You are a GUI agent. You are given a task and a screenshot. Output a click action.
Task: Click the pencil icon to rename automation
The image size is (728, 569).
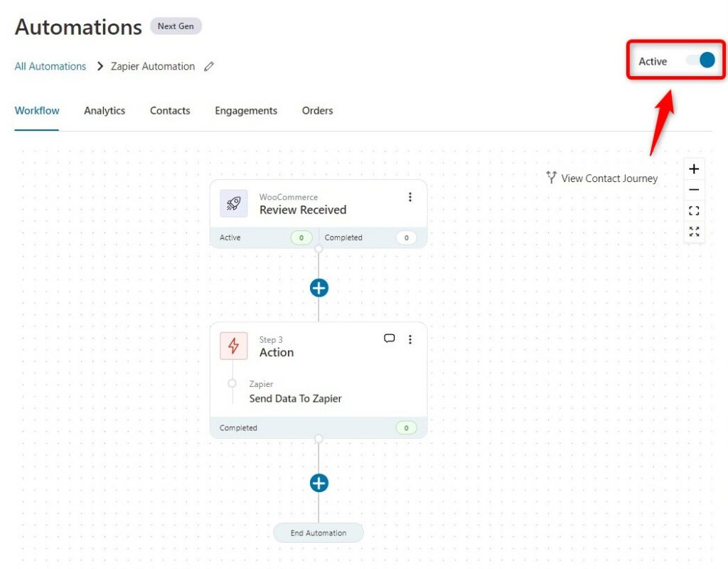[209, 66]
